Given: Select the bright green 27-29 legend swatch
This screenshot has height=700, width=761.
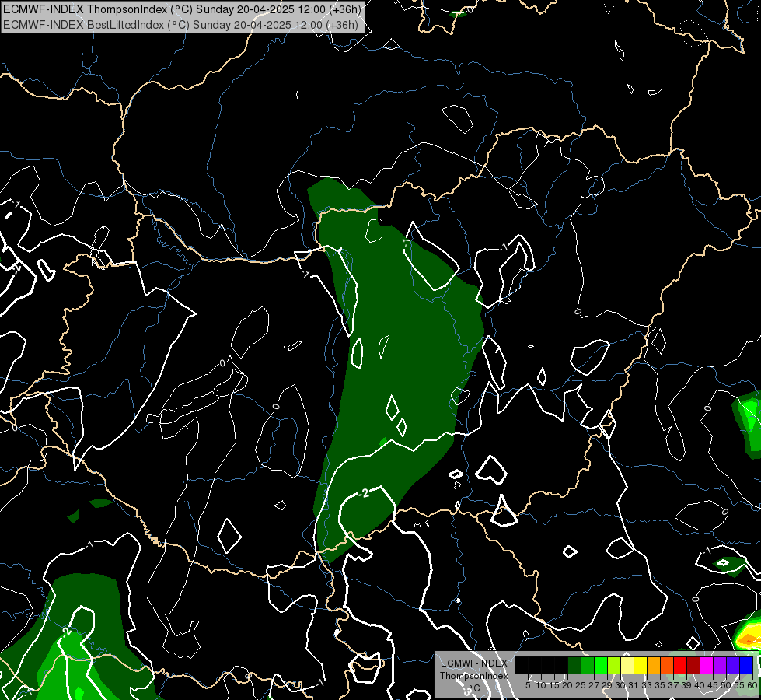Looking at the screenshot, I should tap(601, 665).
